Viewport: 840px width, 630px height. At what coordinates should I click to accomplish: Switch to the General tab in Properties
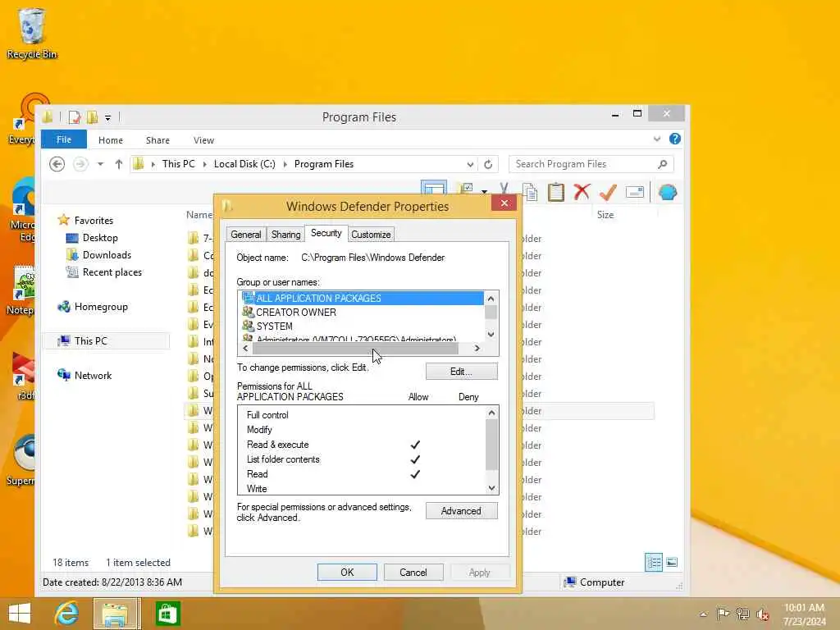click(x=246, y=234)
